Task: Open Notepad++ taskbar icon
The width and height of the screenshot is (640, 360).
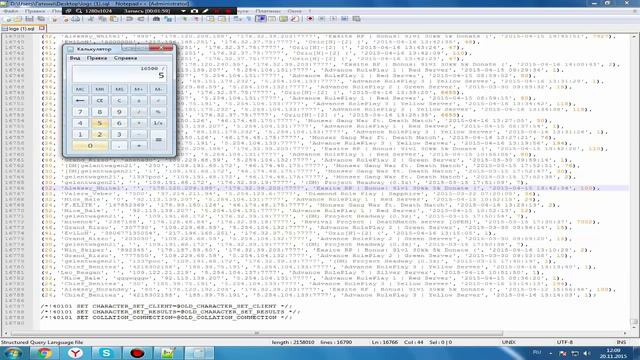Action: pos(168,353)
